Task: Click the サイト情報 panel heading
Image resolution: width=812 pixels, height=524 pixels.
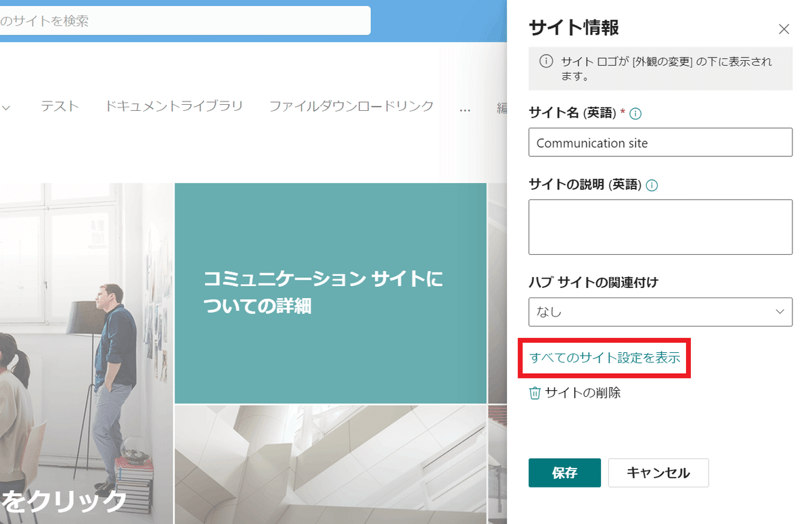Action: [x=574, y=28]
